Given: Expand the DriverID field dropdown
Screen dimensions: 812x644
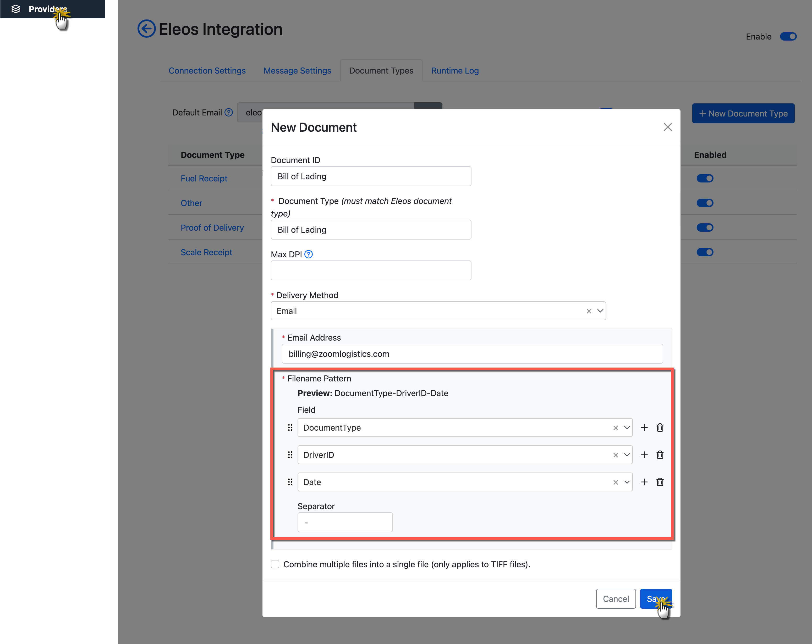Looking at the screenshot, I should click(627, 455).
